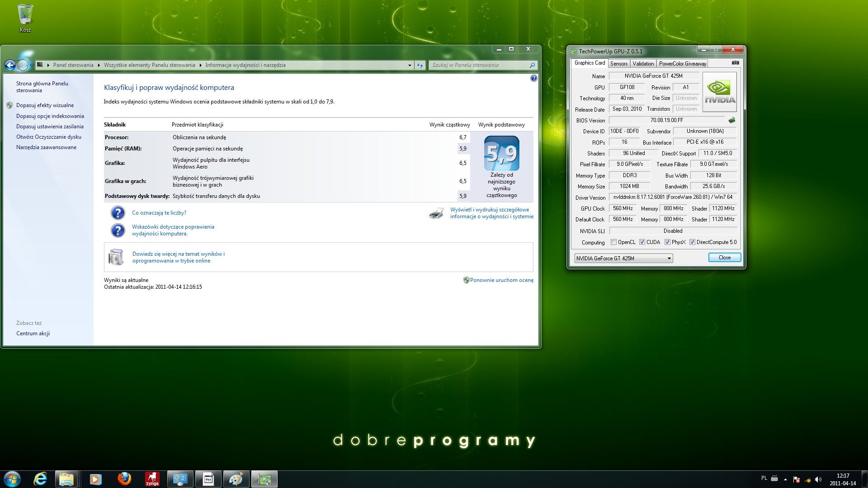Open Firefox from the taskbar

pos(124,479)
